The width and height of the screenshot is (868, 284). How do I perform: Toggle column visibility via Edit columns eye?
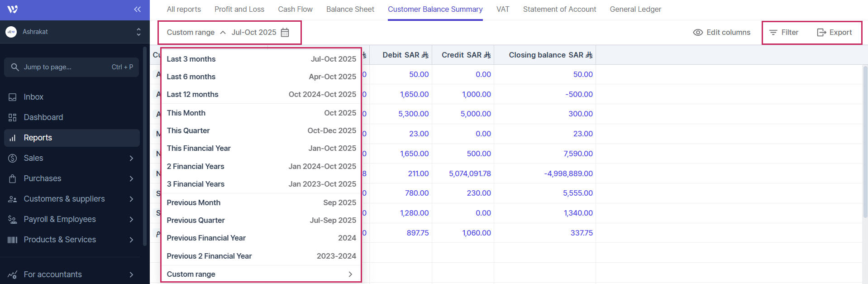tap(698, 33)
